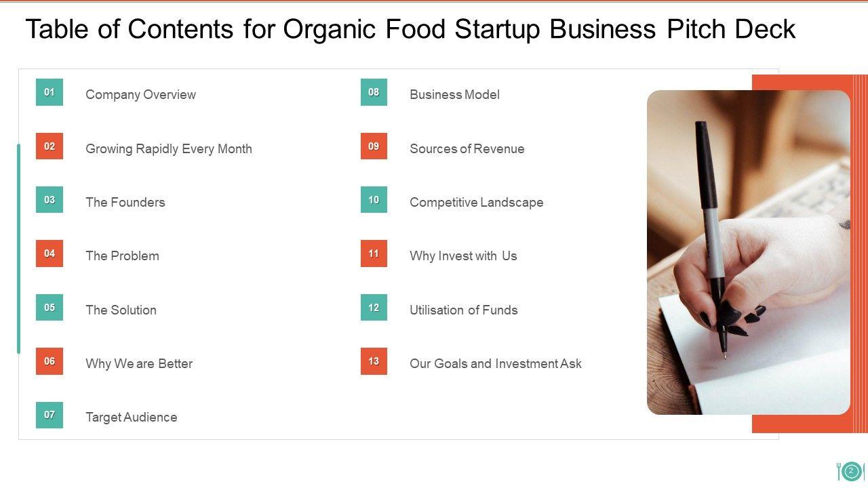Viewport: 868px width, 488px height.
Task: Select the orange 04 number square
Action: [50, 253]
